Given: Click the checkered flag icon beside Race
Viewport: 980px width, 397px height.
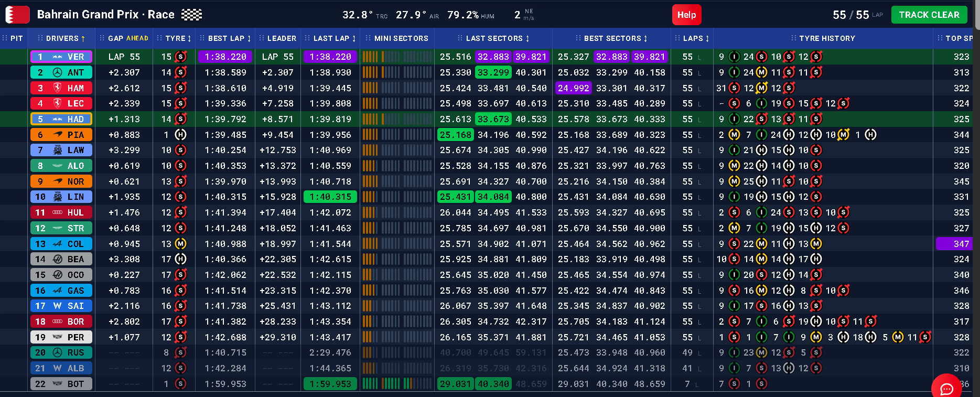Looking at the screenshot, I should click(x=191, y=15).
